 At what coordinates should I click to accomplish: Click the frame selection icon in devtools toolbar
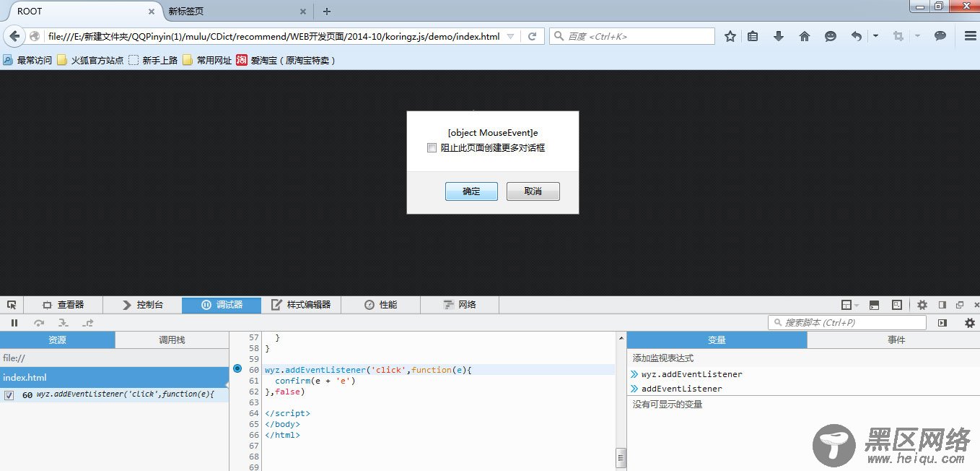point(846,305)
